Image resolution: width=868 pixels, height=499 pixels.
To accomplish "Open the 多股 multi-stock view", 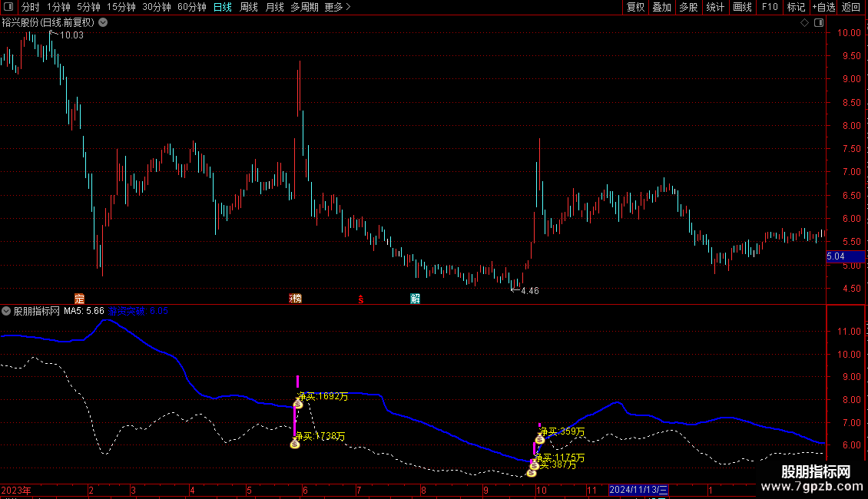I will coord(689,7).
